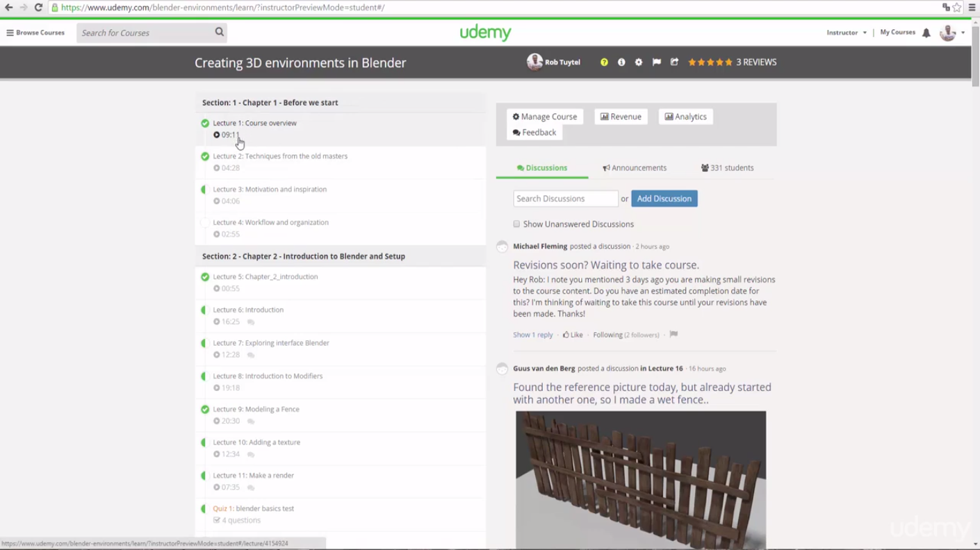Image resolution: width=980 pixels, height=550 pixels.
Task: Click the browser back arrow
Action: coord(9,8)
